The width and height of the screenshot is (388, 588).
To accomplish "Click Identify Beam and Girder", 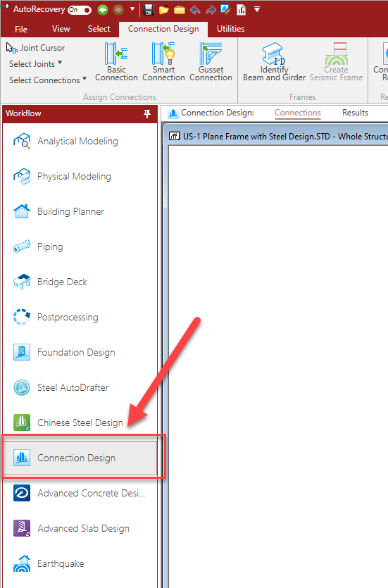I will [x=274, y=62].
